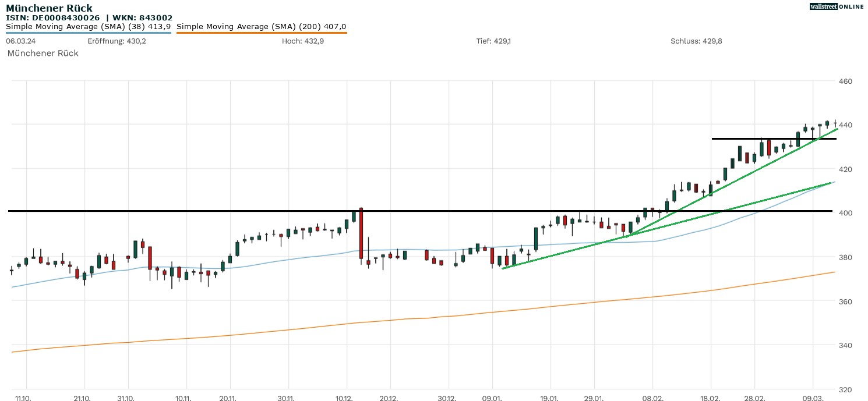Viewport: 868px width, 401px height.
Task: Click the 20.11. date axis label
Action: pyautogui.click(x=227, y=399)
